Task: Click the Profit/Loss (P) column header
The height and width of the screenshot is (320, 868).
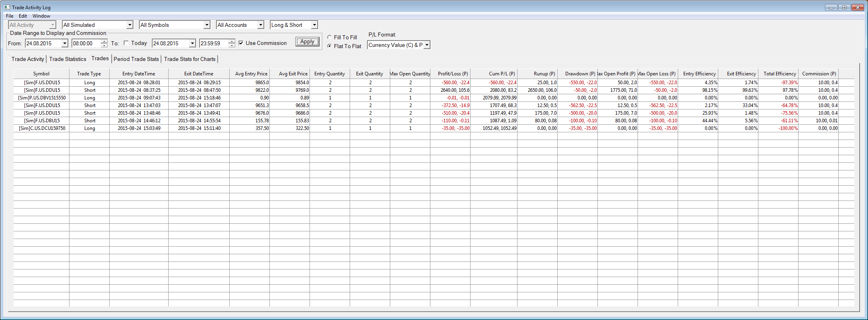Action: [450, 74]
